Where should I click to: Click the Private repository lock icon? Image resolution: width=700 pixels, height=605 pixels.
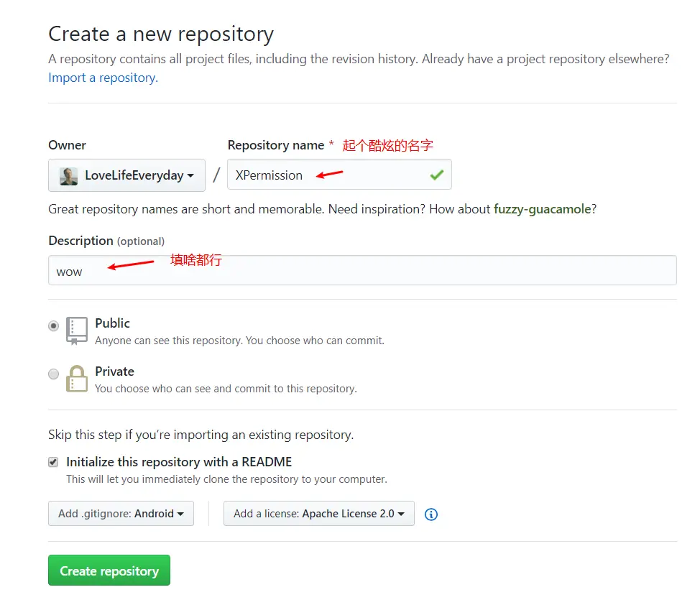click(77, 379)
